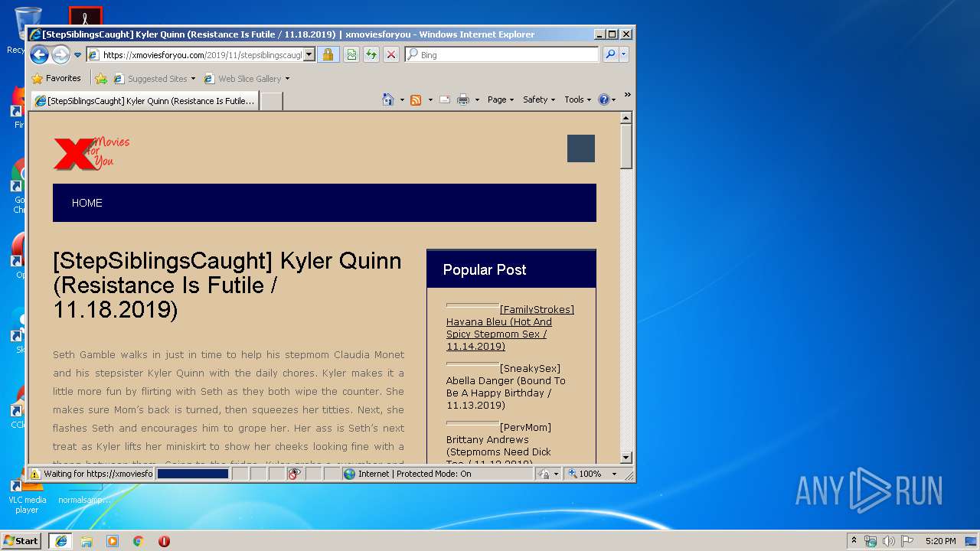Expand the feeds dropdown arrow
This screenshot has height=551, width=980.
[430, 100]
